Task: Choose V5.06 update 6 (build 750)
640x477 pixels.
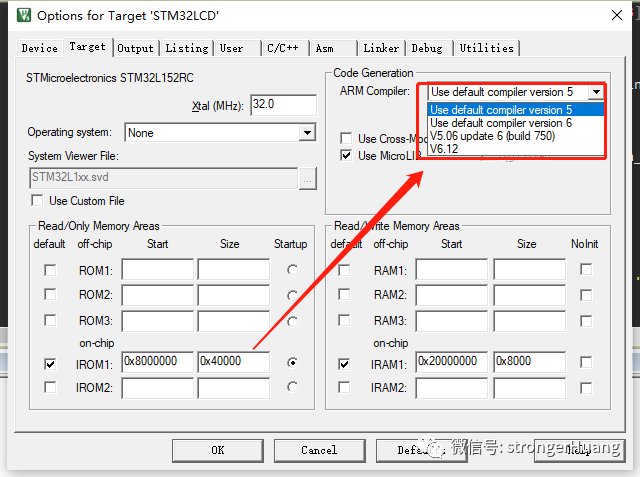Action: point(516,136)
